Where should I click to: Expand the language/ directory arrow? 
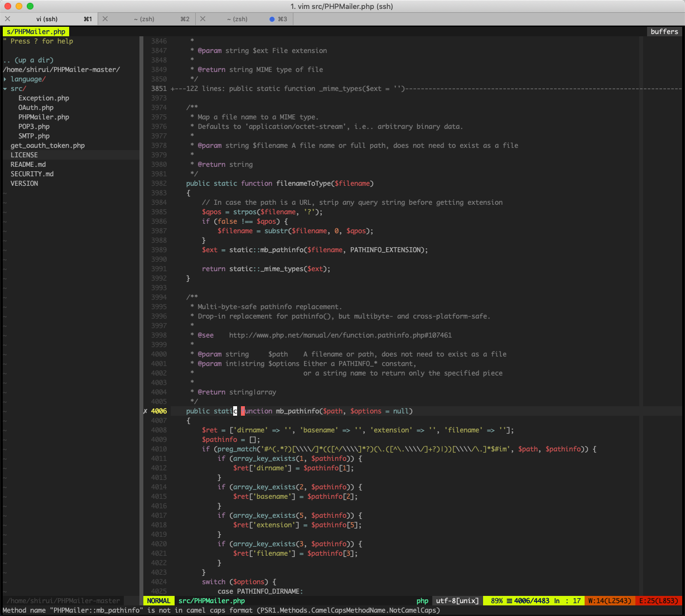(x=5, y=79)
